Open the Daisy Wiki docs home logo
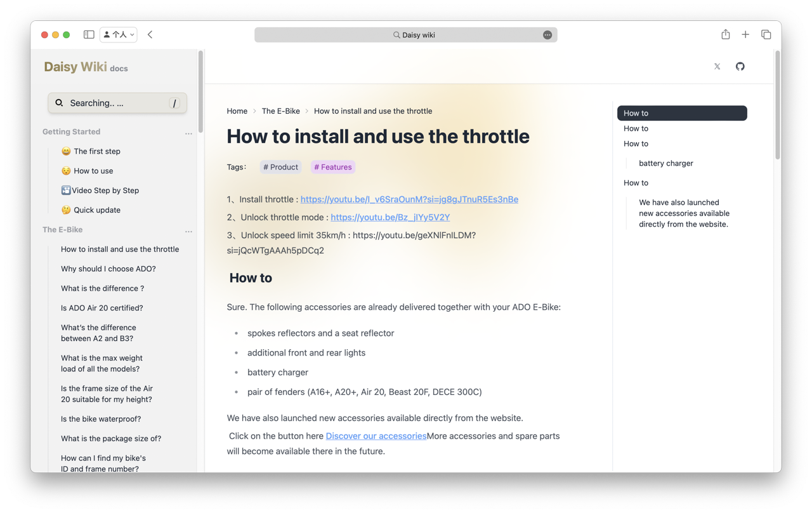The image size is (812, 513). tap(86, 67)
